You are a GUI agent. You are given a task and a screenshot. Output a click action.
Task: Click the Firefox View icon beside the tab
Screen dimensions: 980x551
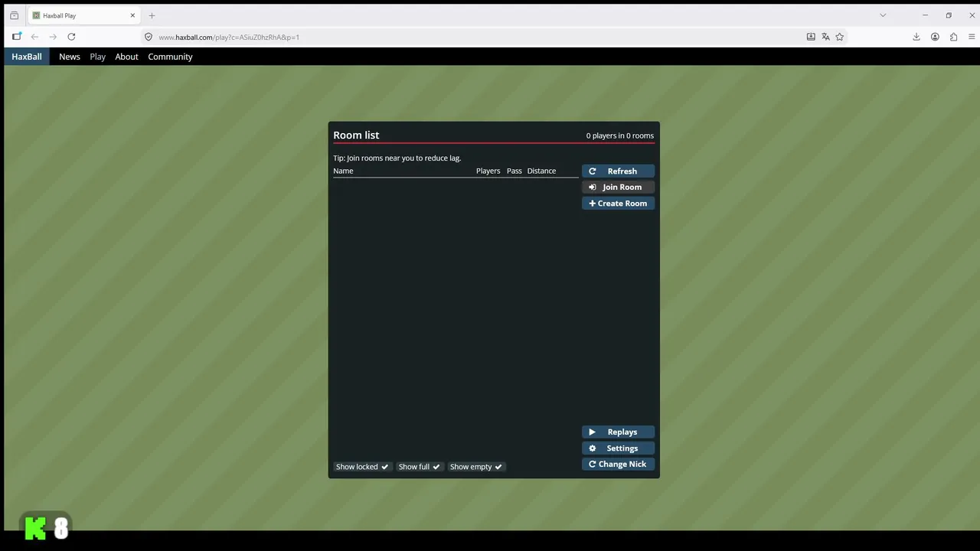(x=14, y=15)
